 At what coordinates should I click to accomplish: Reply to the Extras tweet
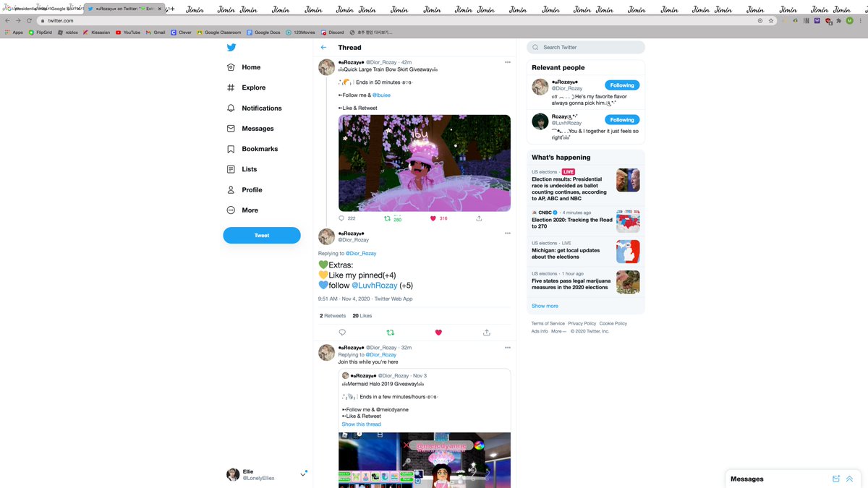(x=342, y=333)
